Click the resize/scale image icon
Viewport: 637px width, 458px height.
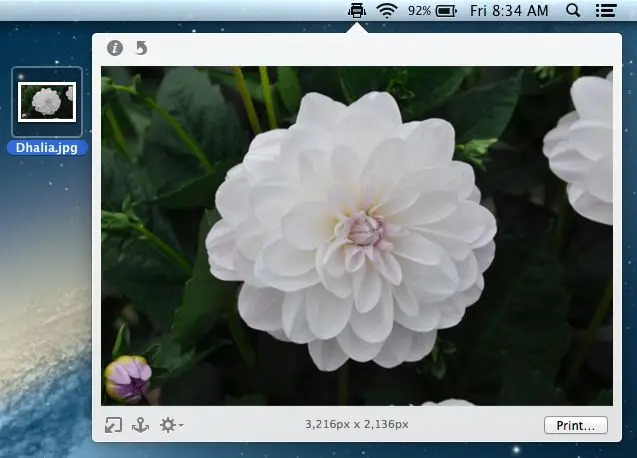113,425
